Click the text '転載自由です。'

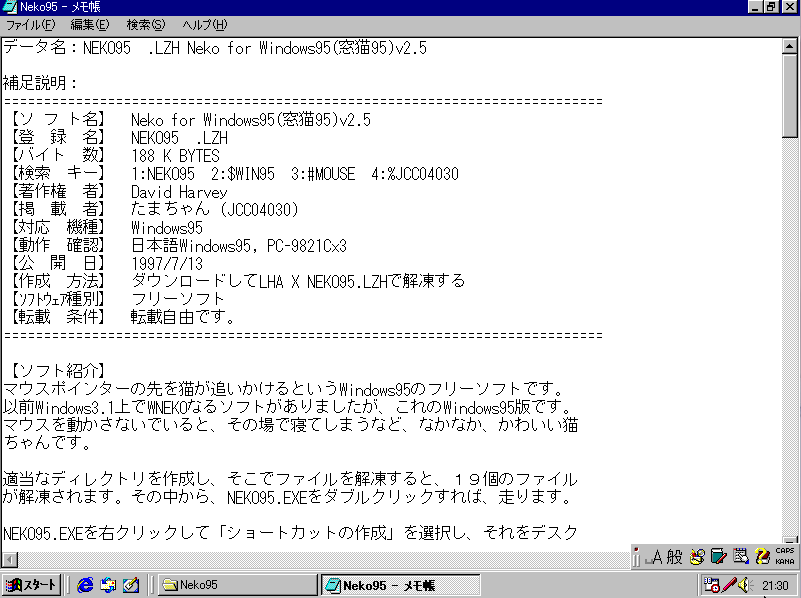[x=183, y=317]
